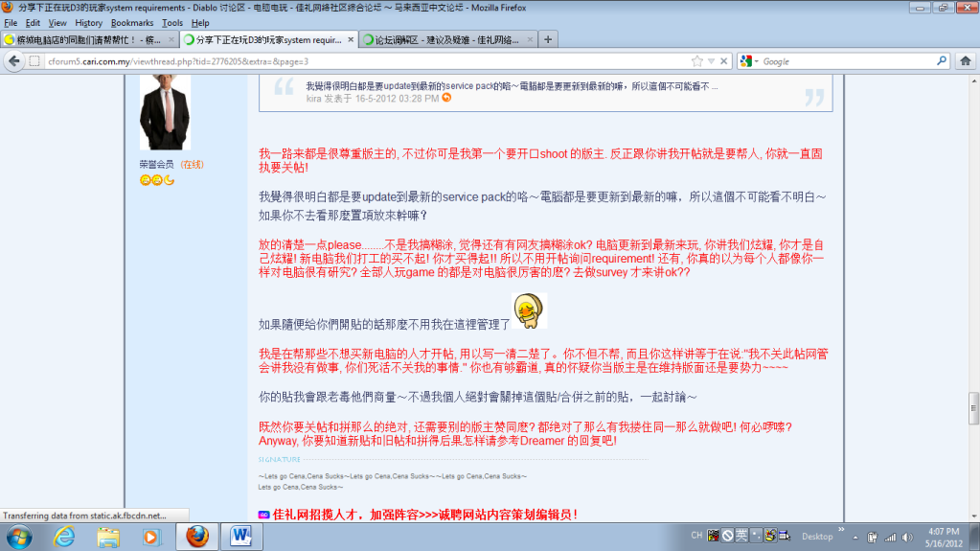Close the D3 system requirements tab

pos(351,39)
